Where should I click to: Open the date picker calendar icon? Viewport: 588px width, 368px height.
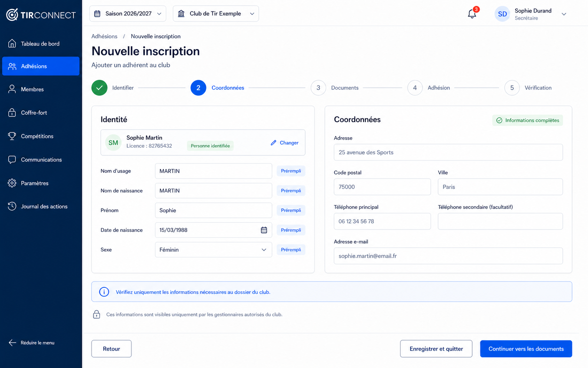264,230
